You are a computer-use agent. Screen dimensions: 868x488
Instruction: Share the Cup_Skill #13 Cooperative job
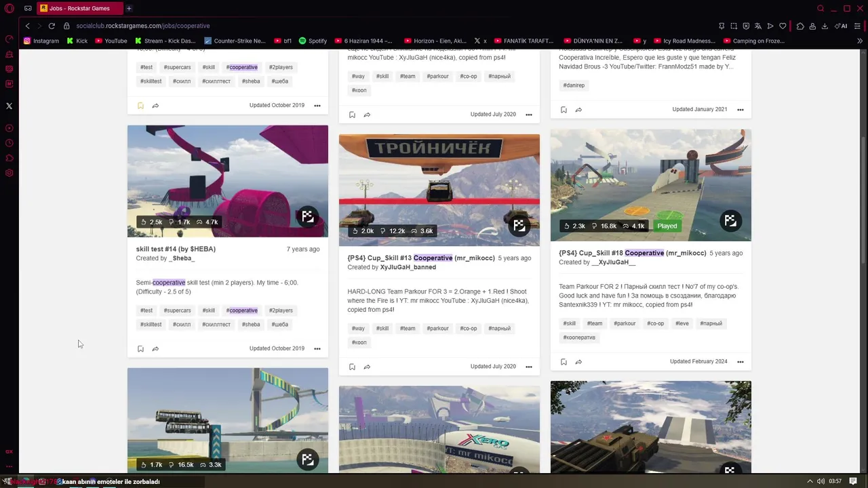click(367, 367)
